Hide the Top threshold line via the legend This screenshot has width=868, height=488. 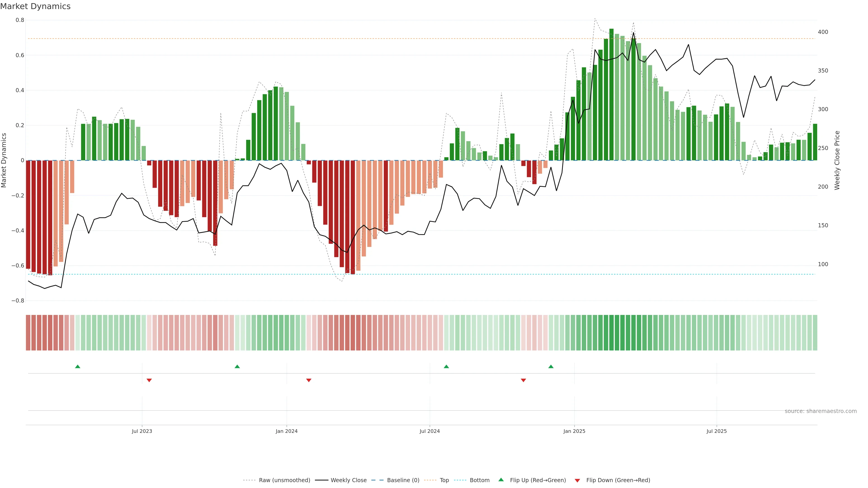pyautogui.click(x=444, y=480)
